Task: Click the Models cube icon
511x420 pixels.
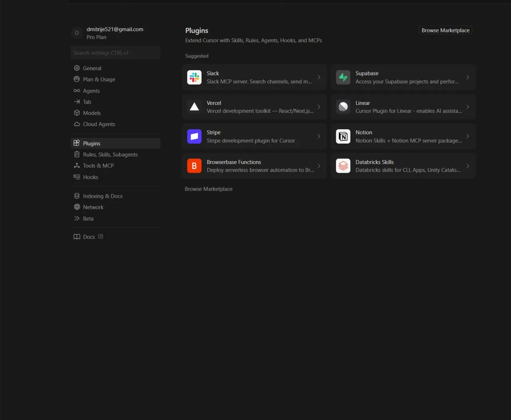Action: tap(77, 113)
